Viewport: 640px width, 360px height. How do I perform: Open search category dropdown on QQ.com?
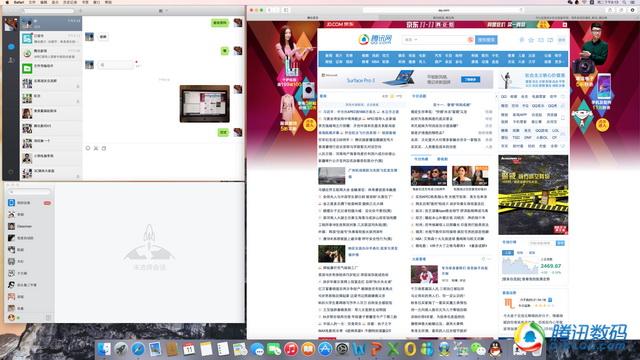[x=411, y=40]
